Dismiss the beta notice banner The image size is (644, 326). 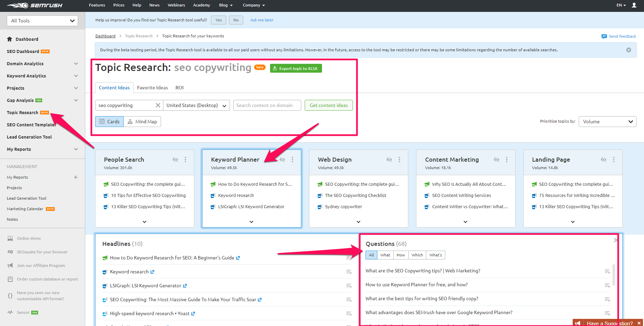point(629,50)
